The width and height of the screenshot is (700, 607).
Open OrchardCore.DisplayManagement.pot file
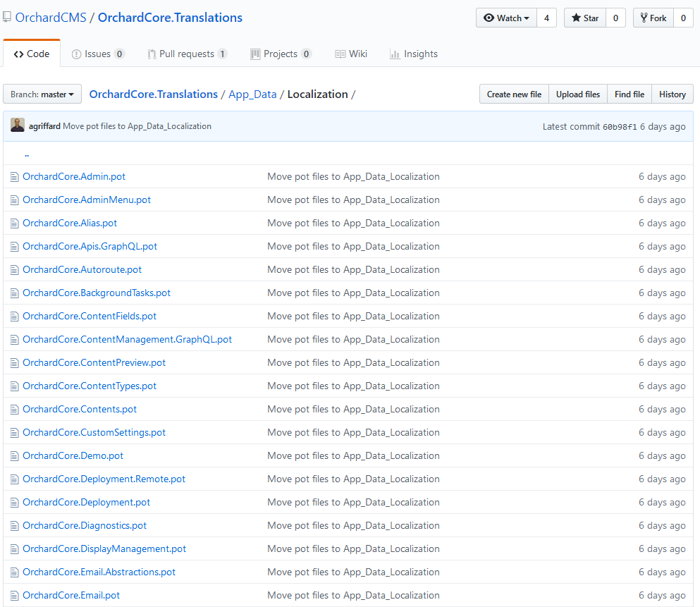click(x=104, y=549)
